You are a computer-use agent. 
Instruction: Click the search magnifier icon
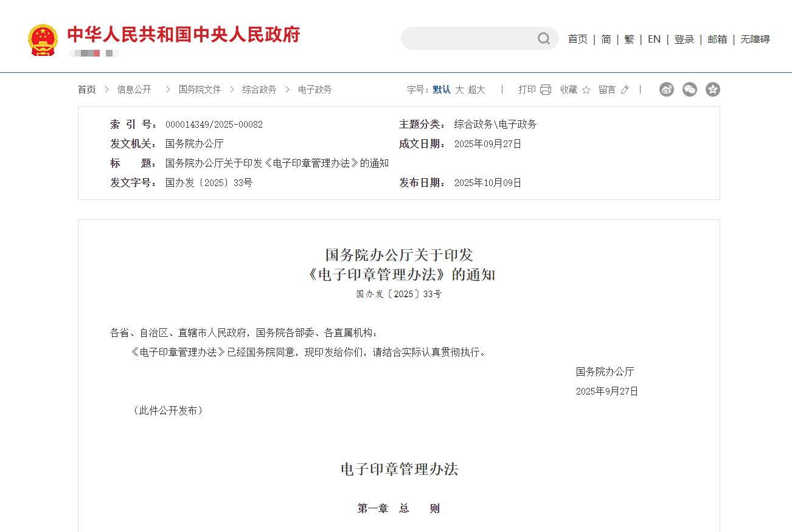coord(543,38)
